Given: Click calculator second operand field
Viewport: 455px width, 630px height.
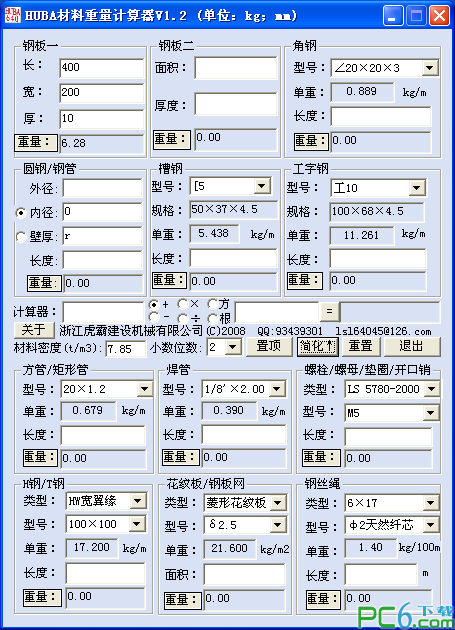Looking at the screenshot, I should coord(277,312).
